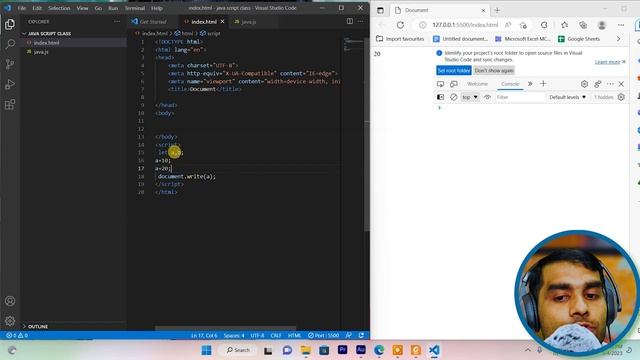Click the inspect element tool in DevTools
The height and width of the screenshot is (360, 640).
(x=440, y=84)
